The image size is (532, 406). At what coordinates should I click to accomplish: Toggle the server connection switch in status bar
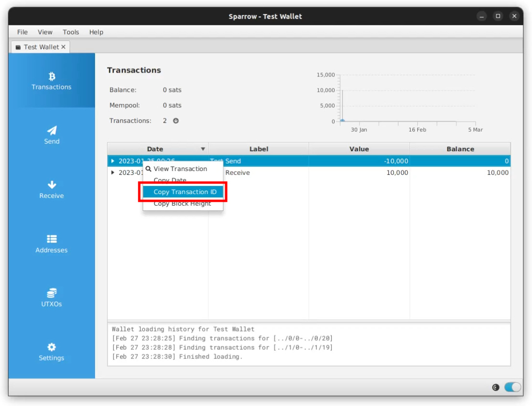(512, 387)
